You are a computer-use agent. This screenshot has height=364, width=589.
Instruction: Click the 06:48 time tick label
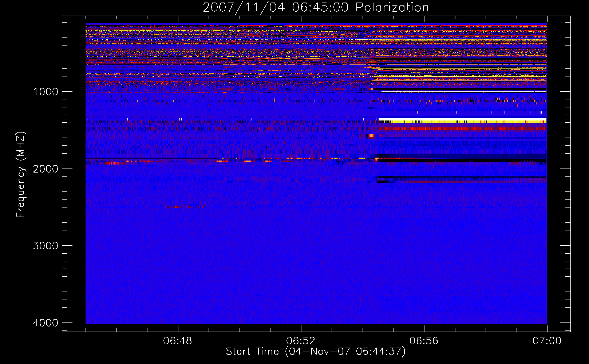178,341
